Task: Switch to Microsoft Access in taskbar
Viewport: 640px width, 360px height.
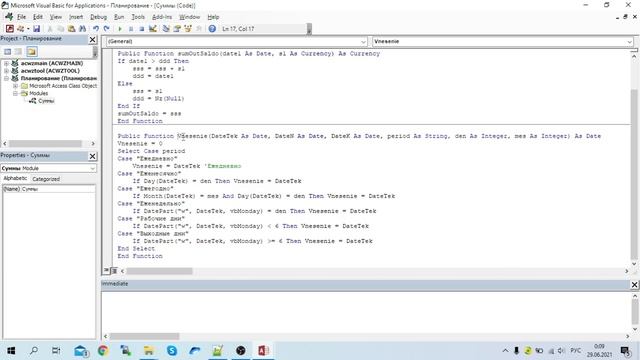Action: coord(263,351)
